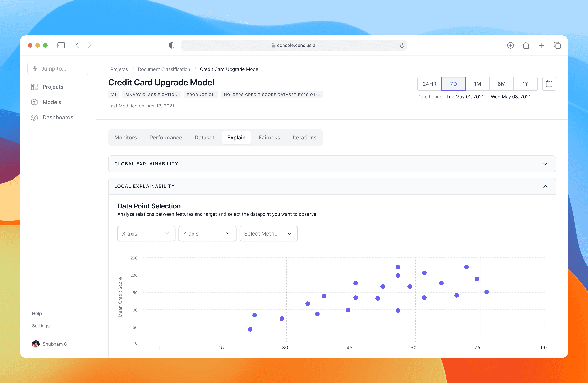Click the lightning bolt icon in Jump to
The image size is (588, 383).
(x=35, y=68)
